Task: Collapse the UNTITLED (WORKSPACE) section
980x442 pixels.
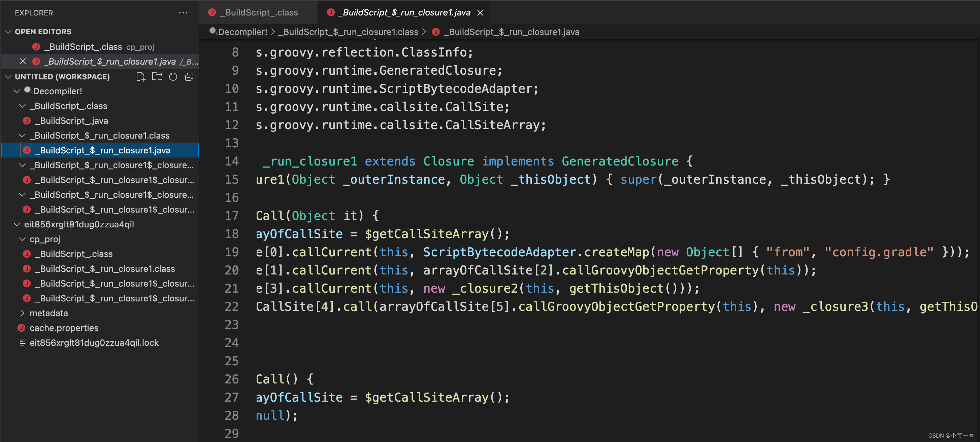Action: [8, 77]
